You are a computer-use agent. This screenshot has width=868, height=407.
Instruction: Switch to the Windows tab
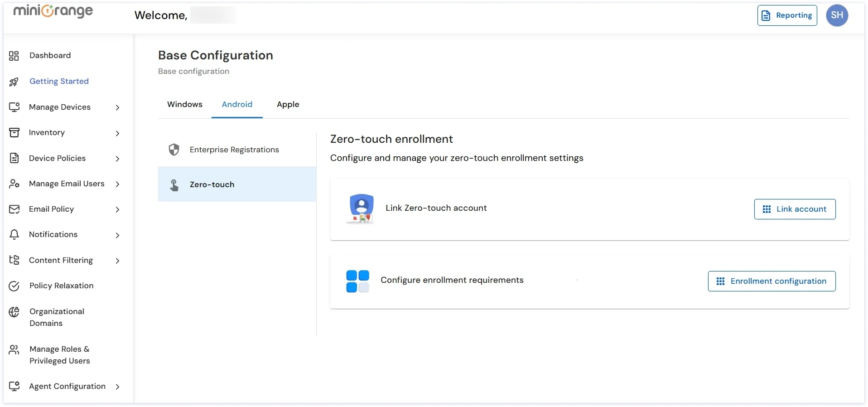184,105
